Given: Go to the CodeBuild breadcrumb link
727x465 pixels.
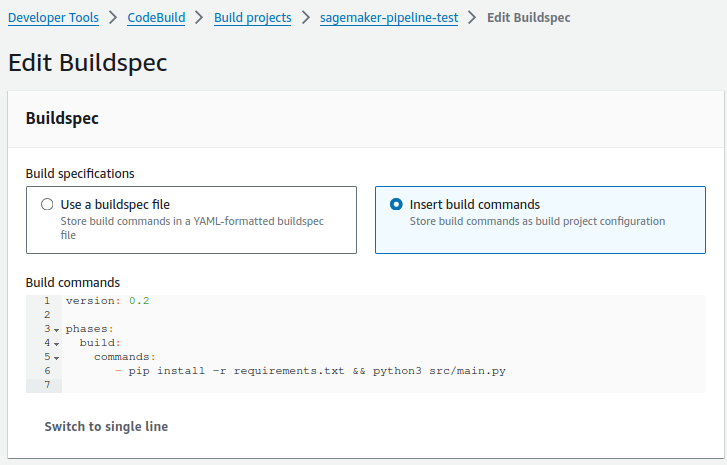Looking at the screenshot, I should click(x=156, y=18).
